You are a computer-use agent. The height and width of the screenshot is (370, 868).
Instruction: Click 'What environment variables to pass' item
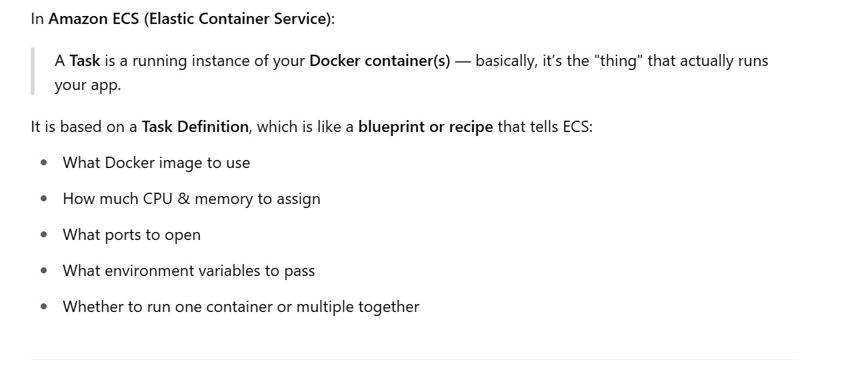(x=189, y=271)
